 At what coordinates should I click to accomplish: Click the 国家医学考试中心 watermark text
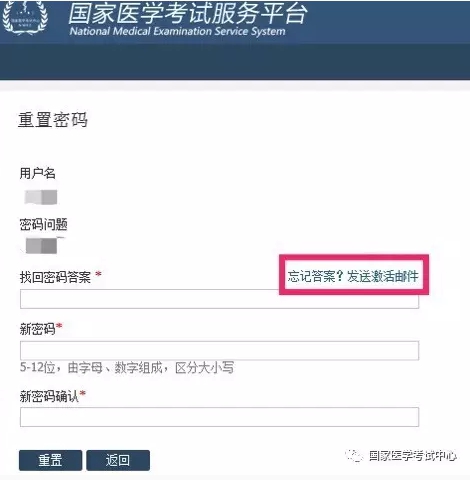pyautogui.click(x=413, y=456)
